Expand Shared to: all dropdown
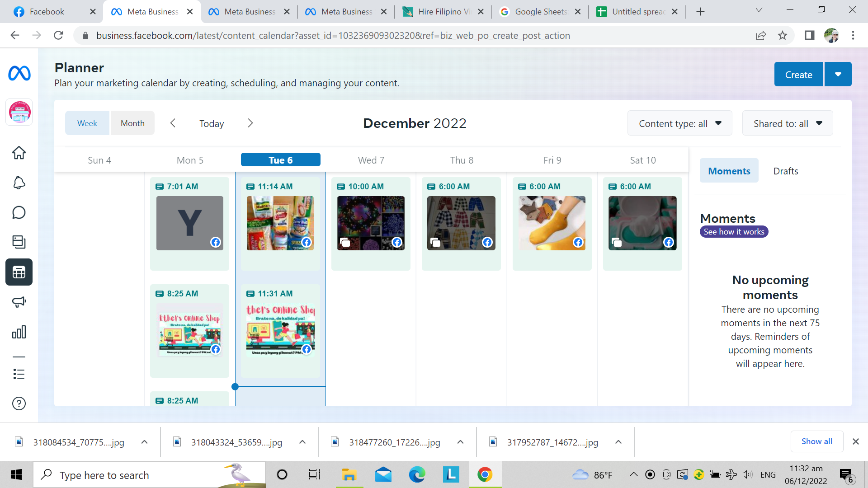Image resolution: width=868 pixels, height=488 pixels. pos(788,123)
